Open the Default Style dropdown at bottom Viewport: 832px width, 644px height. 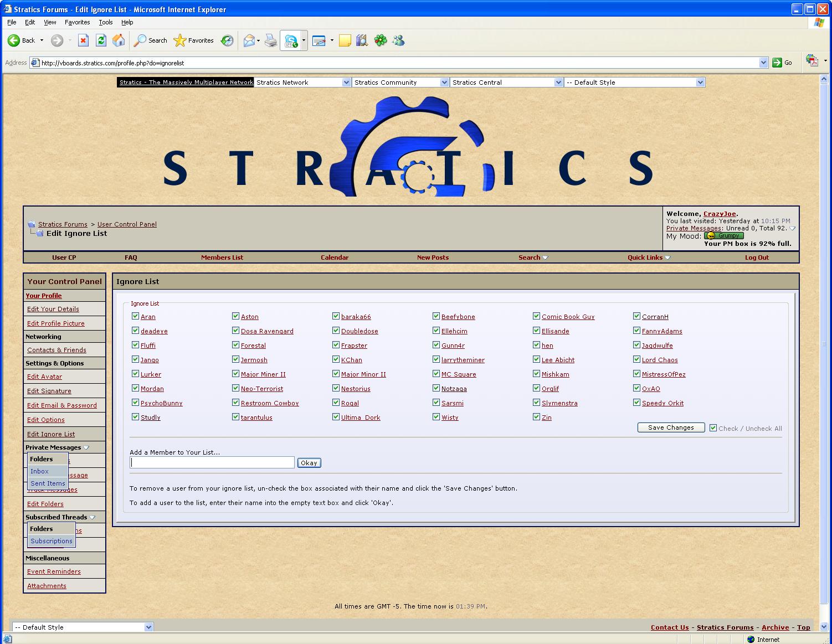[x=83, y=627]
